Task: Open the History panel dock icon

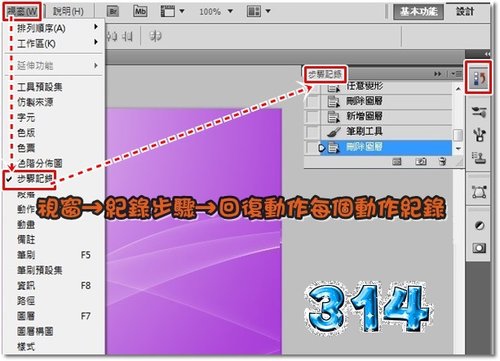Action: 479,79
